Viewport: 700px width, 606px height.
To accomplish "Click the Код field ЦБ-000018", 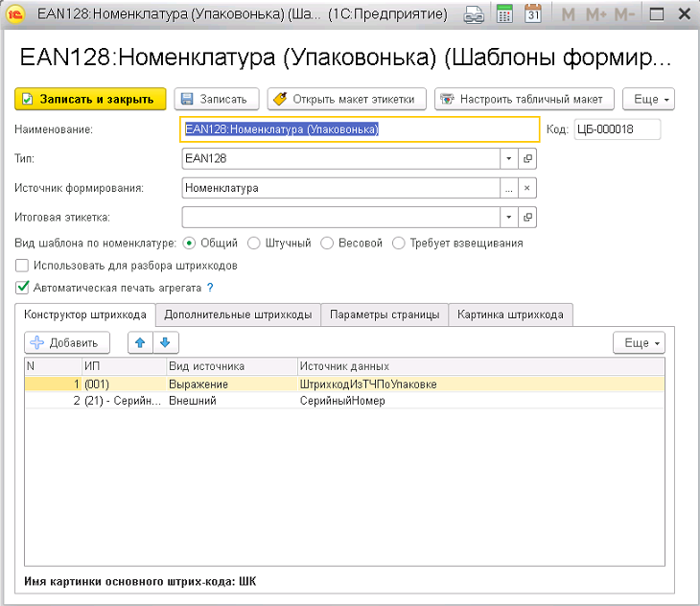I will (x=618, y=129).
